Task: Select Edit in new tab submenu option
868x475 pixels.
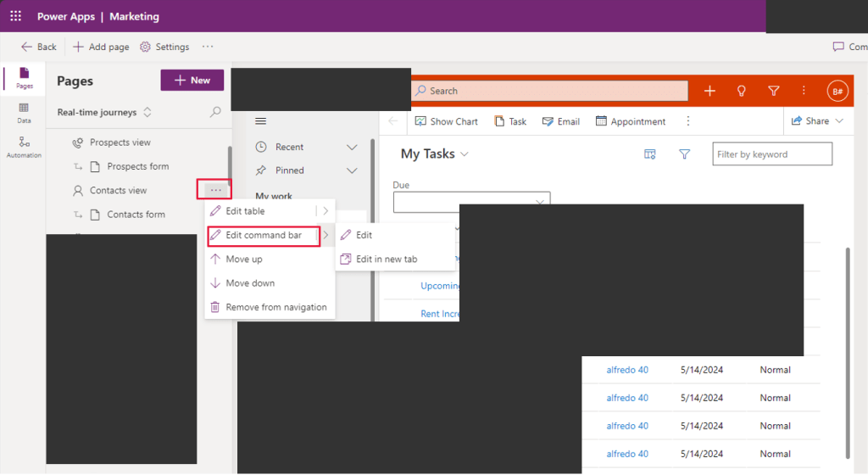Action: coord(386,260)
